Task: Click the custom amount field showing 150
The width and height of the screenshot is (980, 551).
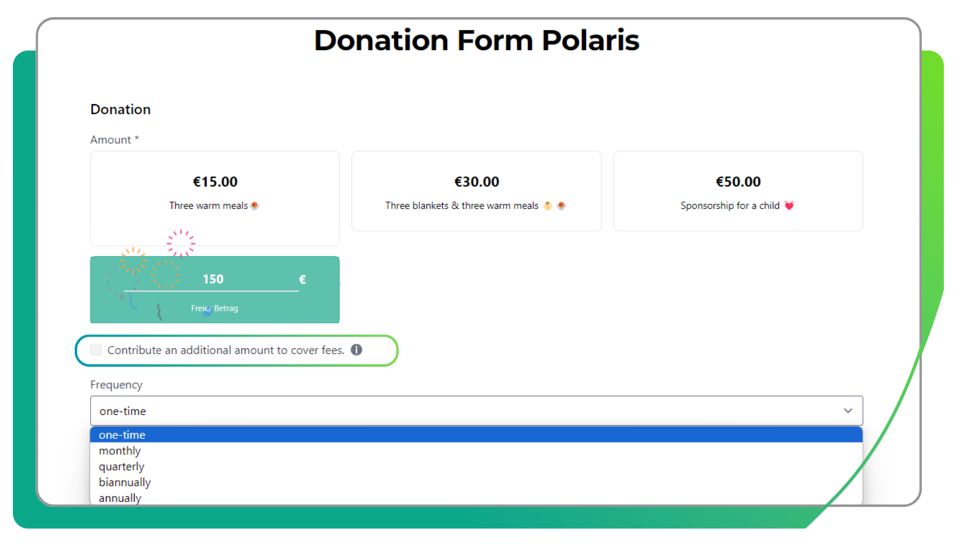Action: coord(213,279)
